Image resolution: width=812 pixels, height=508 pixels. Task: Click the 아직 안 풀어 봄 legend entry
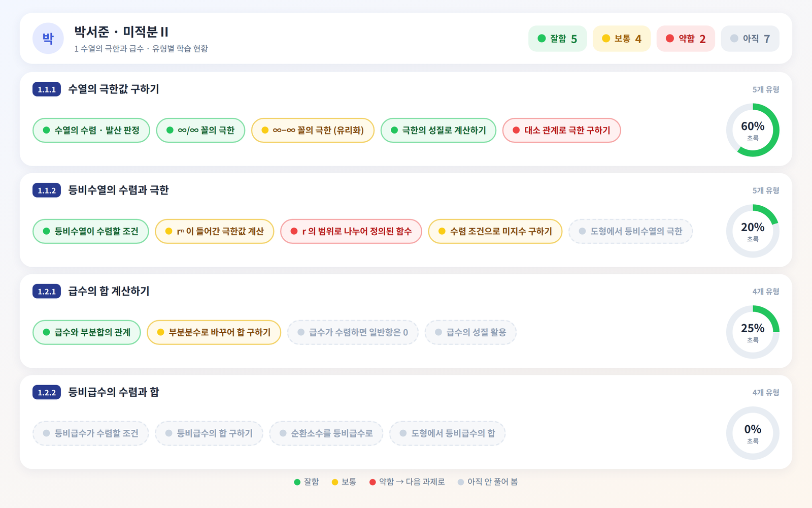coord(488,482)
